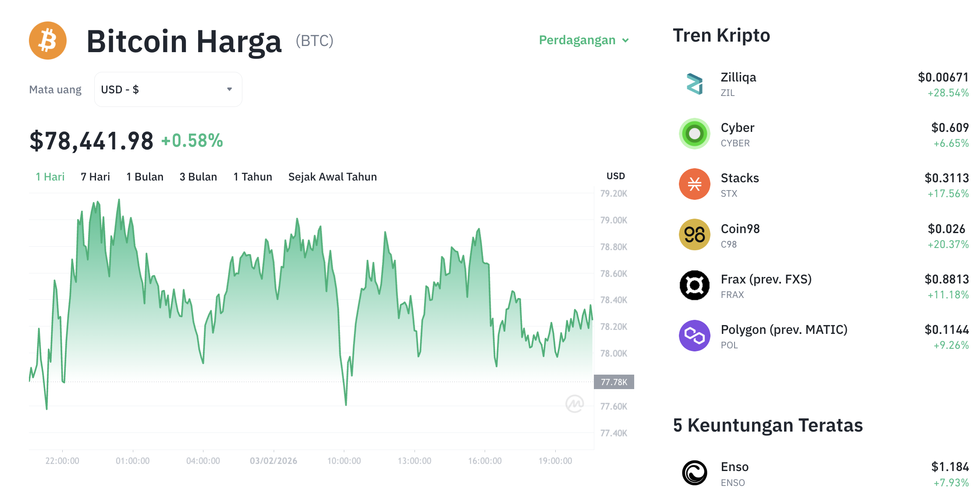Click the Coin98 logo icon
980x496 pixels.
point(694,235)
